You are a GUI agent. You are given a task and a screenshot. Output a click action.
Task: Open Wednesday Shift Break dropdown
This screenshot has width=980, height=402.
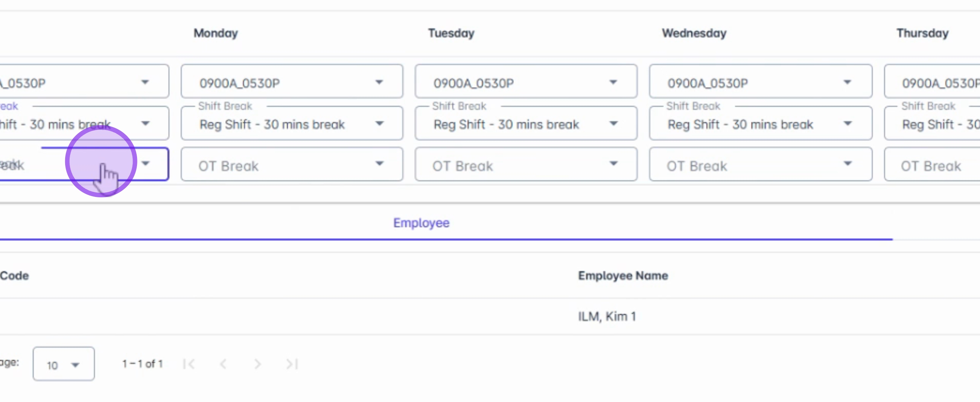(x=760, y=124)
